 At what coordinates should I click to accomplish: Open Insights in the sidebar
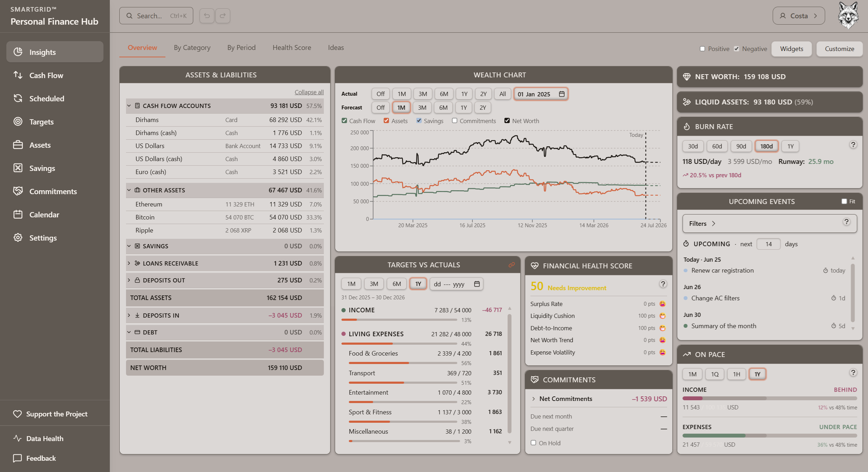(x=55, y=52)
